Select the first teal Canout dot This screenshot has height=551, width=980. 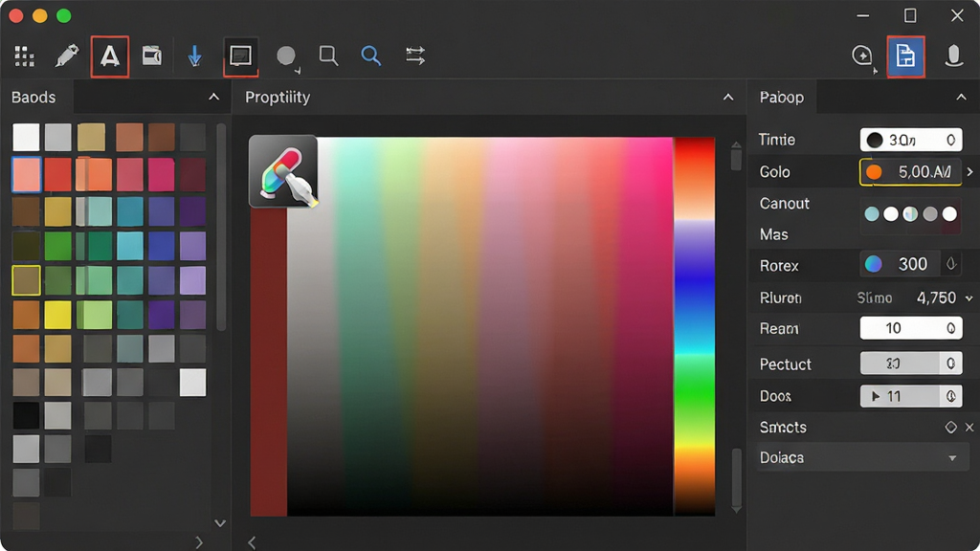click(872, 214)
